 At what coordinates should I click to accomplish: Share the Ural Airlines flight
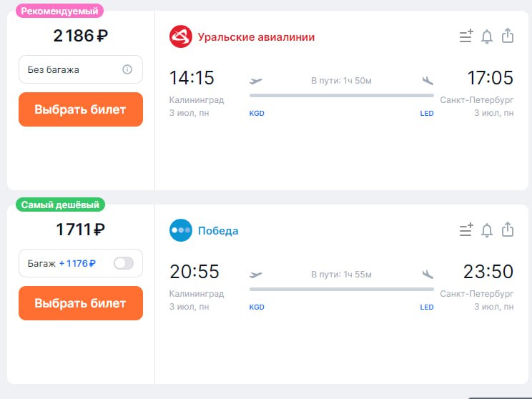tap(508, 36)
